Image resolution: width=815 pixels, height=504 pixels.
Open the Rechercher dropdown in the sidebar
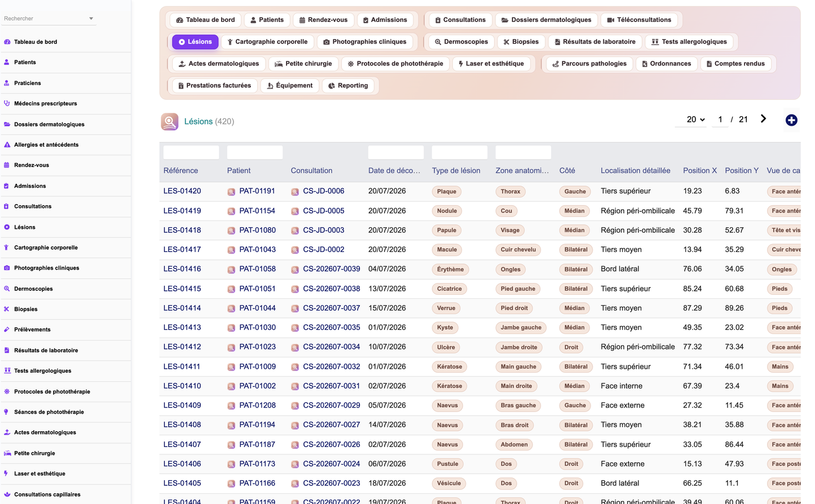[49, 19]
